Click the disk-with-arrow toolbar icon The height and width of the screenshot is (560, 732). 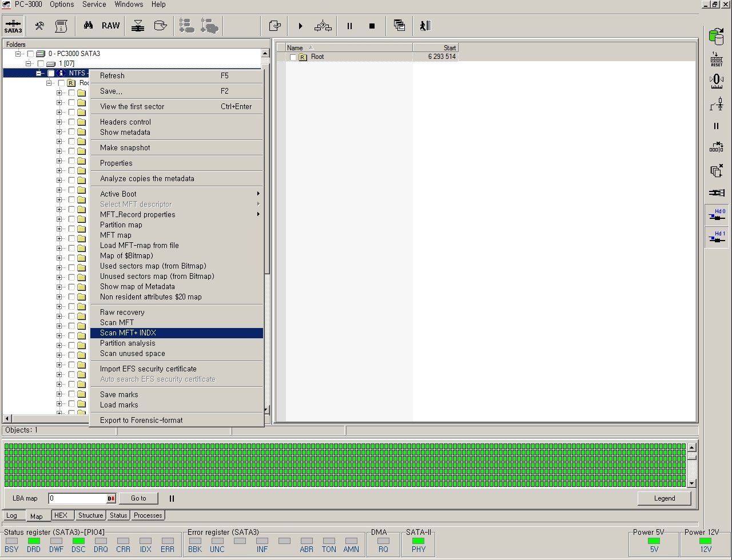[x=161, y=26]
